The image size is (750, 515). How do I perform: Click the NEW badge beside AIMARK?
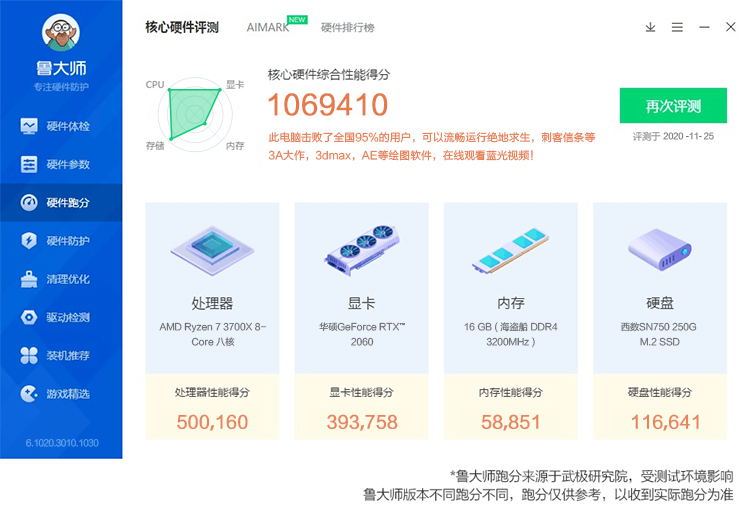click(297, 20)
